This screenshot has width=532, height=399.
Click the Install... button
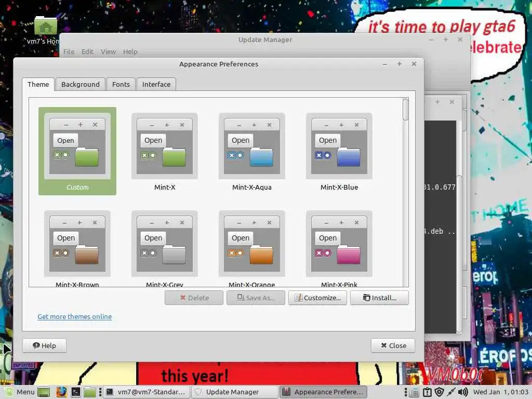click(x=379, y=298)
